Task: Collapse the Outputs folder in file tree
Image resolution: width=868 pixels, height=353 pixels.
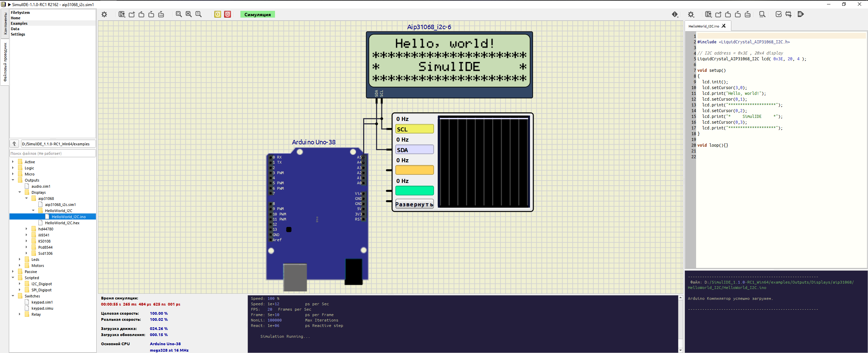Action: tap(13, 180)
